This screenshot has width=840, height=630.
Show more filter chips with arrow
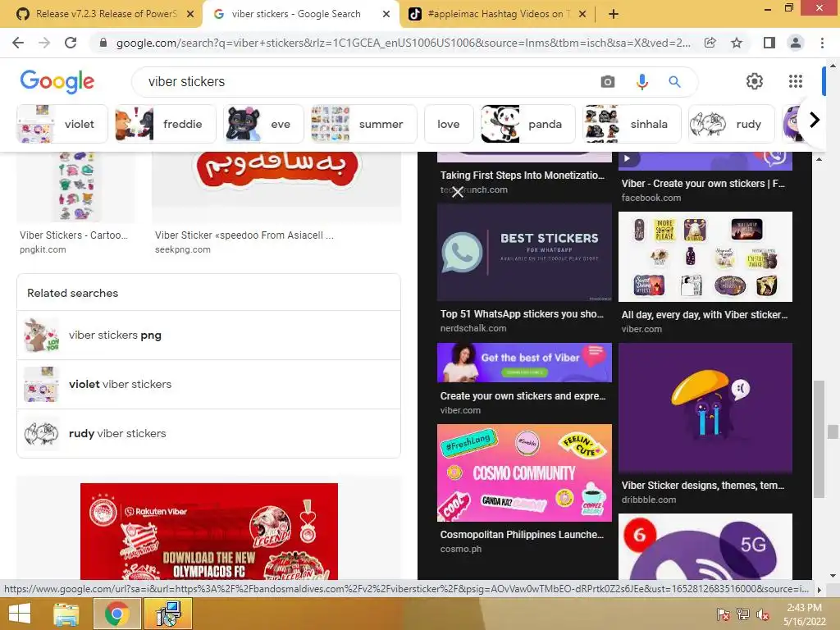point(814,120)
